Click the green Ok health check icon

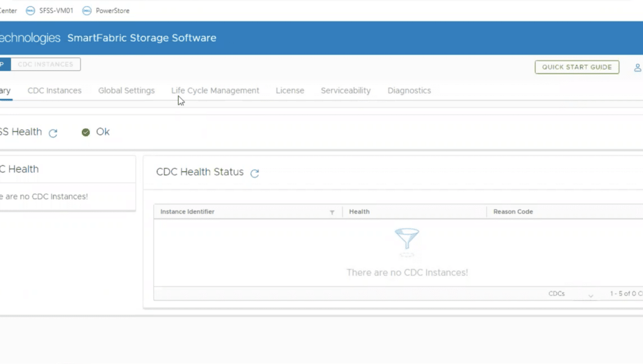[86, 132]
